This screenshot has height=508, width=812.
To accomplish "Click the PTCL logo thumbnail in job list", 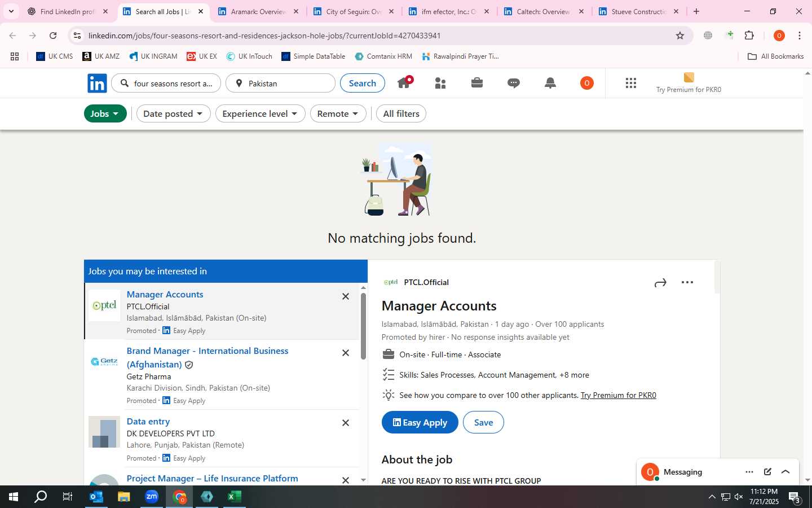I will (x=104, y=305).
